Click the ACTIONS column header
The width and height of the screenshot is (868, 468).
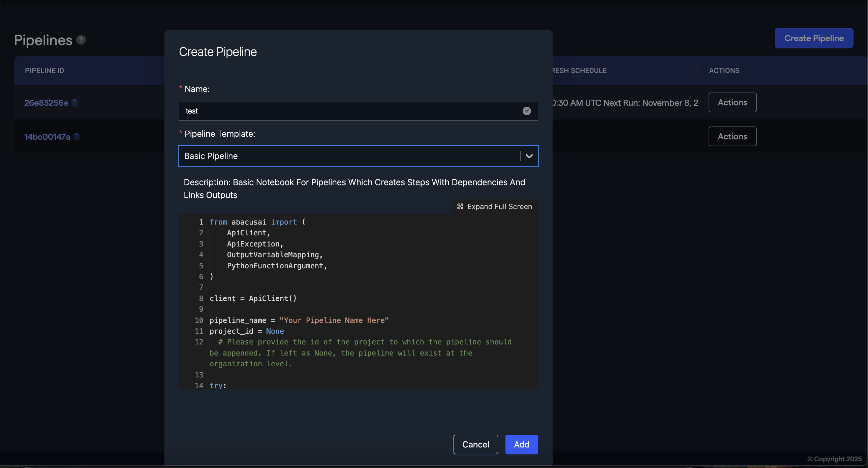point(724,70)
